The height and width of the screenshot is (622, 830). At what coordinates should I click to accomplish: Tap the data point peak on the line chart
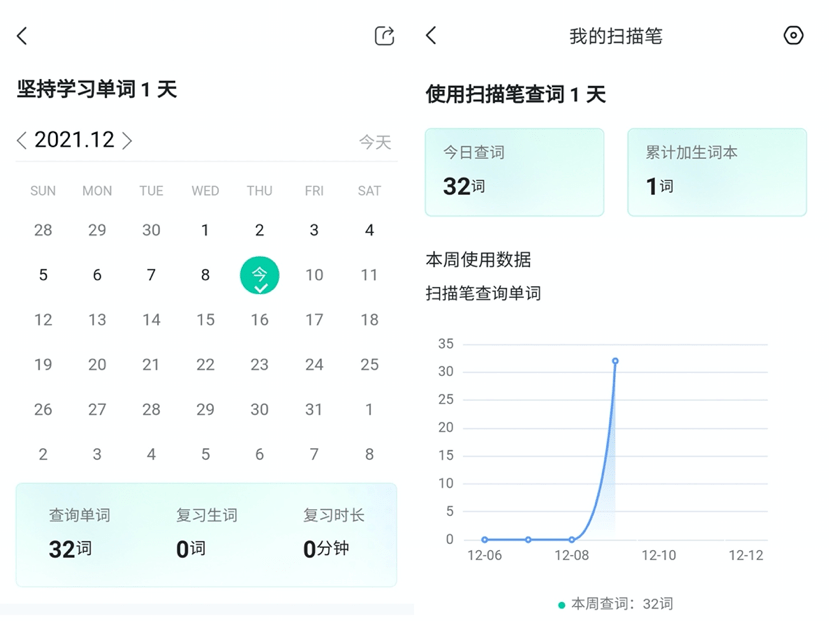pyautogui.click(x=616, y=362)
